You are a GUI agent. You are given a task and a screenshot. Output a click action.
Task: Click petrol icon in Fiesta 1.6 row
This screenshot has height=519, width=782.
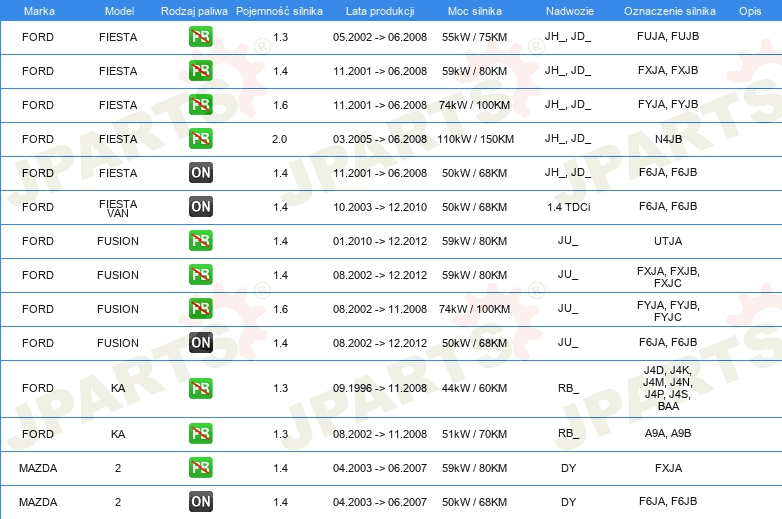click(200, 105)
